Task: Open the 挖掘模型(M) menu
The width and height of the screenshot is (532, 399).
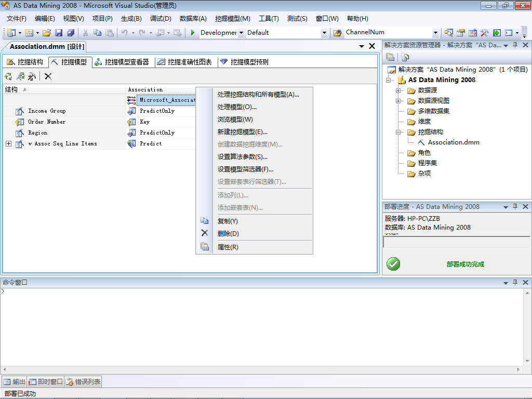Action: coord(232,19)
